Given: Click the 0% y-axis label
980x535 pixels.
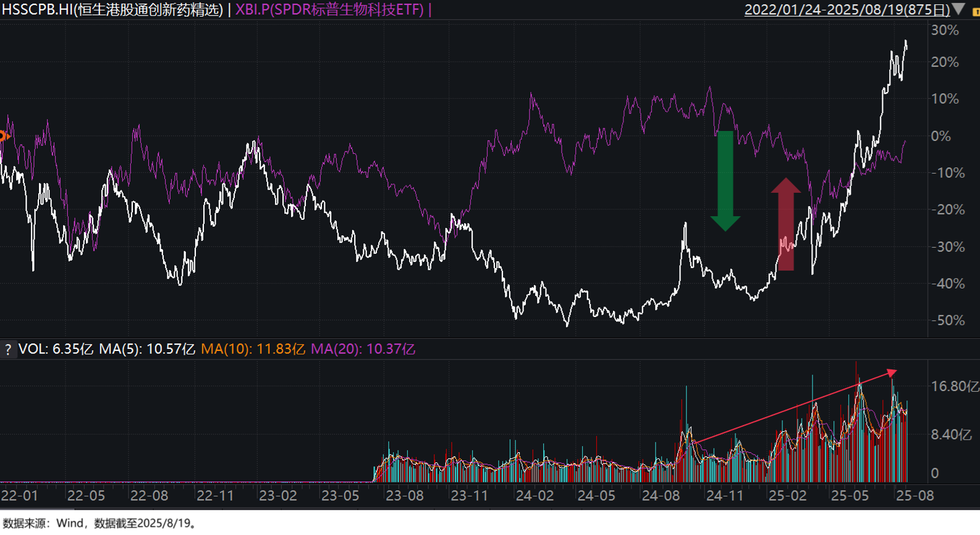Looking at the screenshot, I should tap(941, 136).
